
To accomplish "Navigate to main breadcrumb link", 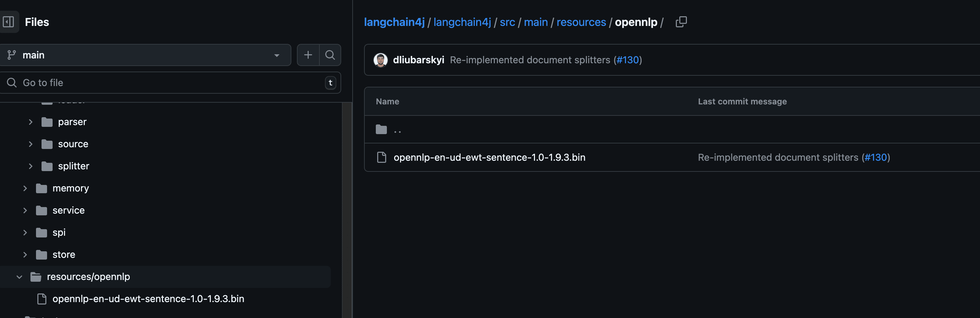I will 536,22.
